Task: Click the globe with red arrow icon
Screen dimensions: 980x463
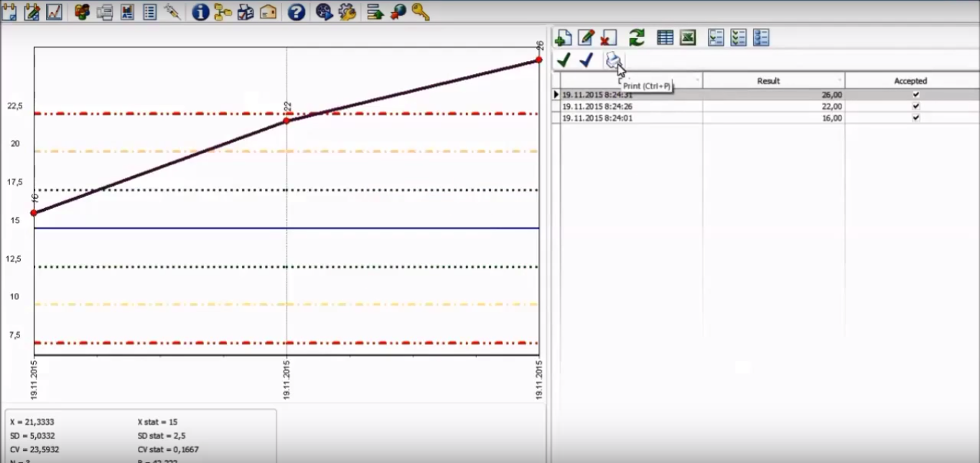Action: 397,11
